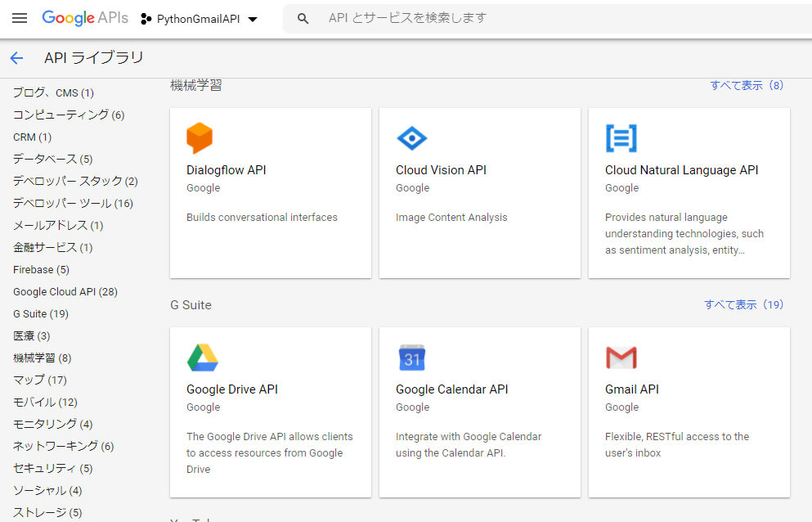
Task: Filter by CRM (1) category
Action: 32,137
